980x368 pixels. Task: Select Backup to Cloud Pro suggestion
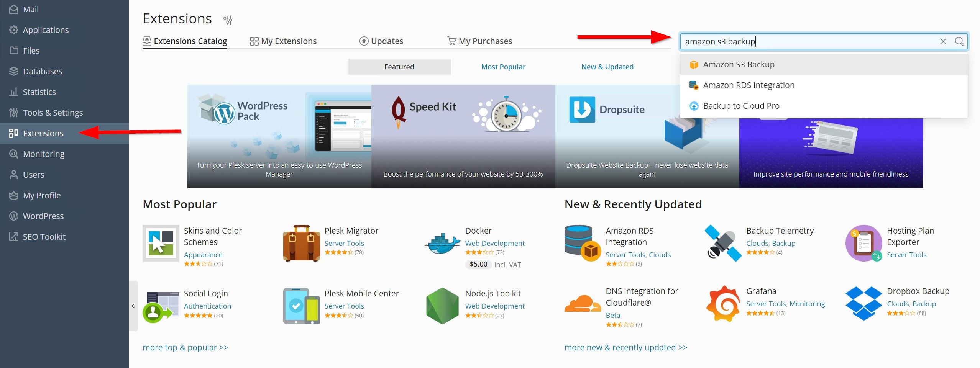(824, 106)
